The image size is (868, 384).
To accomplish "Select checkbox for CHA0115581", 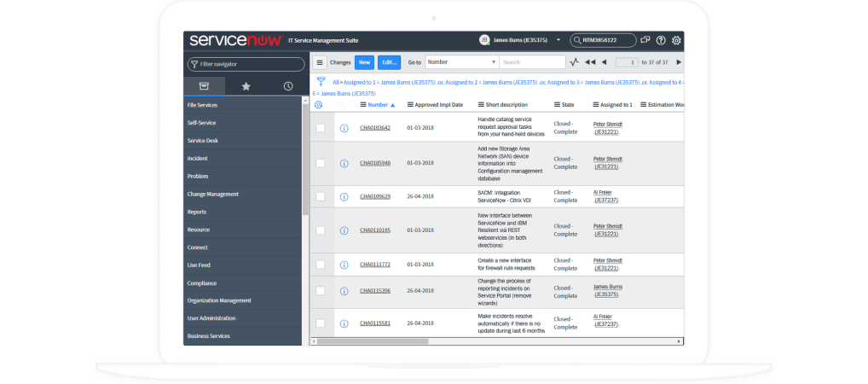I will click(x=320, y=323).
